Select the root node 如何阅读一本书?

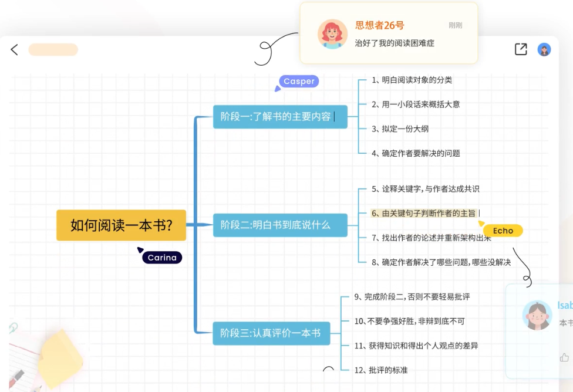point(121,225)
